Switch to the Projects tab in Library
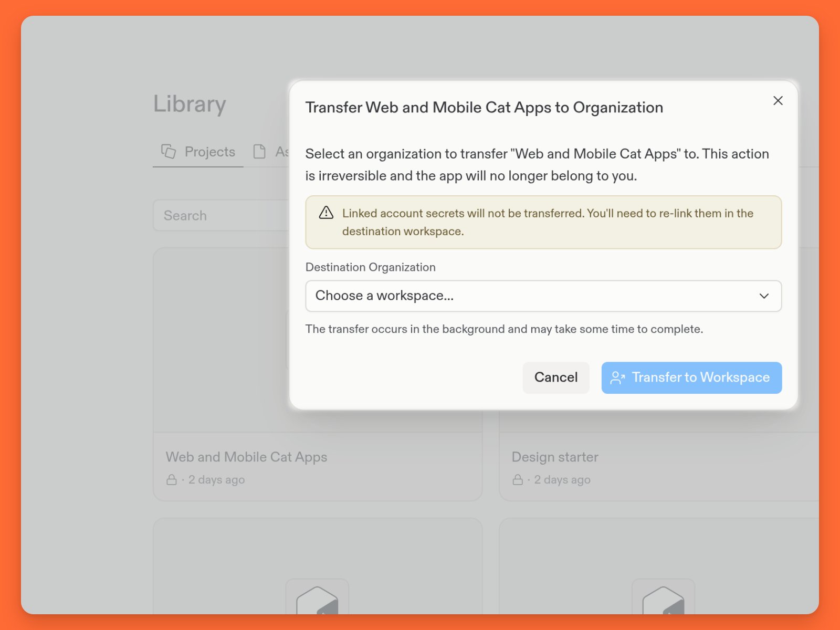The height and width of the screenshot is (630, 840). coord(198,152)
